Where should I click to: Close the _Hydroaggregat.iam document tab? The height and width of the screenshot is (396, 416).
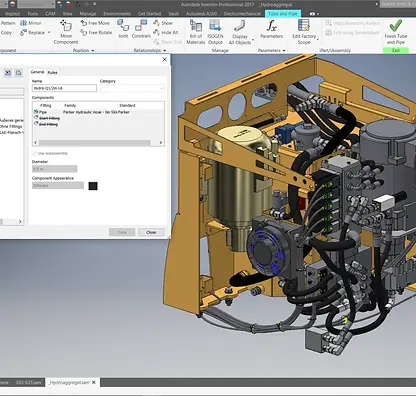point(94,382)
